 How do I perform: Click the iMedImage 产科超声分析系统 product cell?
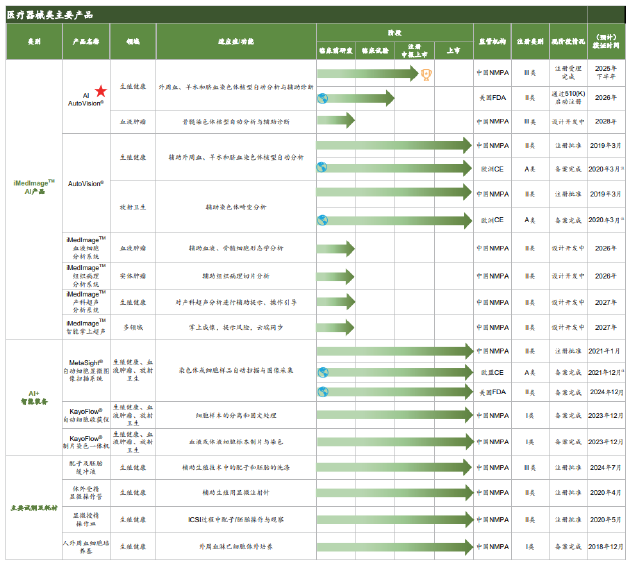coord(86,302)
